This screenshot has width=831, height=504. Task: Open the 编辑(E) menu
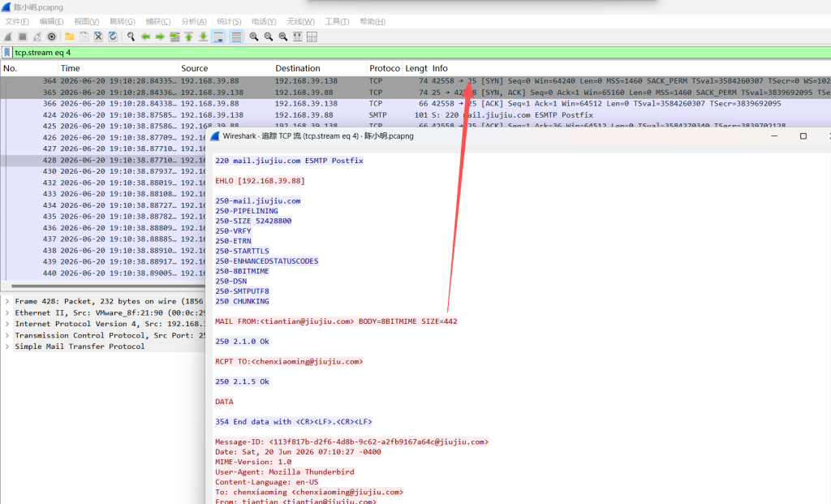[51, 21]
